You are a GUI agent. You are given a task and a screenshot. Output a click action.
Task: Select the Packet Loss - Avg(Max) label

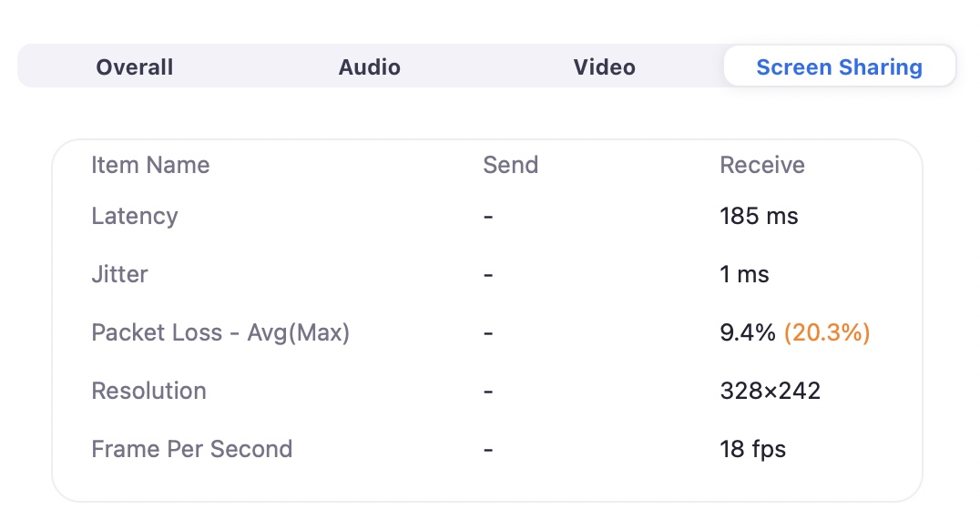coord(220,332)
